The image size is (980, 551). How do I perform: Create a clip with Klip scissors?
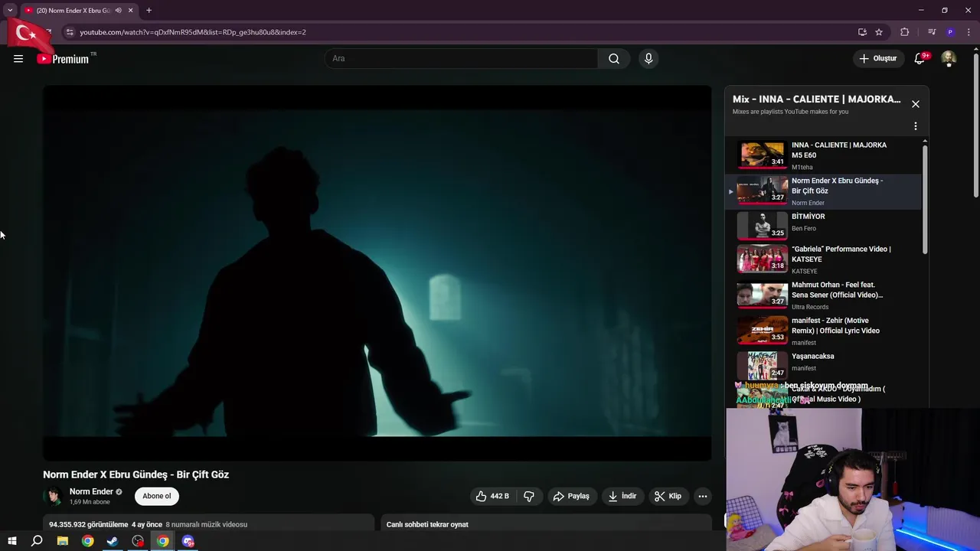(x=668, y=496)
